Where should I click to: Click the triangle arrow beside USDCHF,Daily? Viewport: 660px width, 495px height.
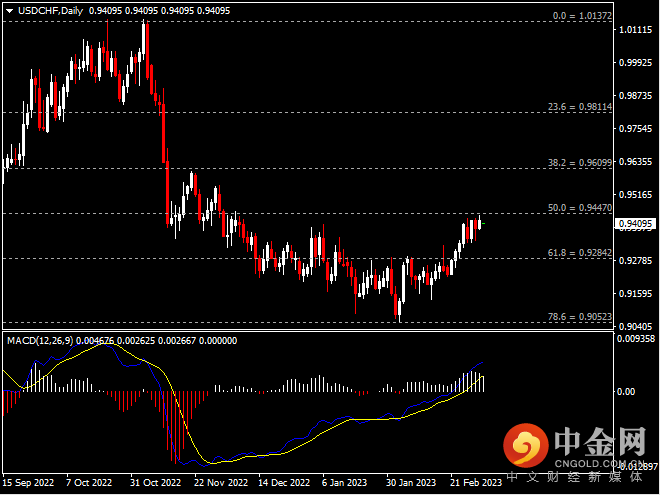click(x=9, y=10)
